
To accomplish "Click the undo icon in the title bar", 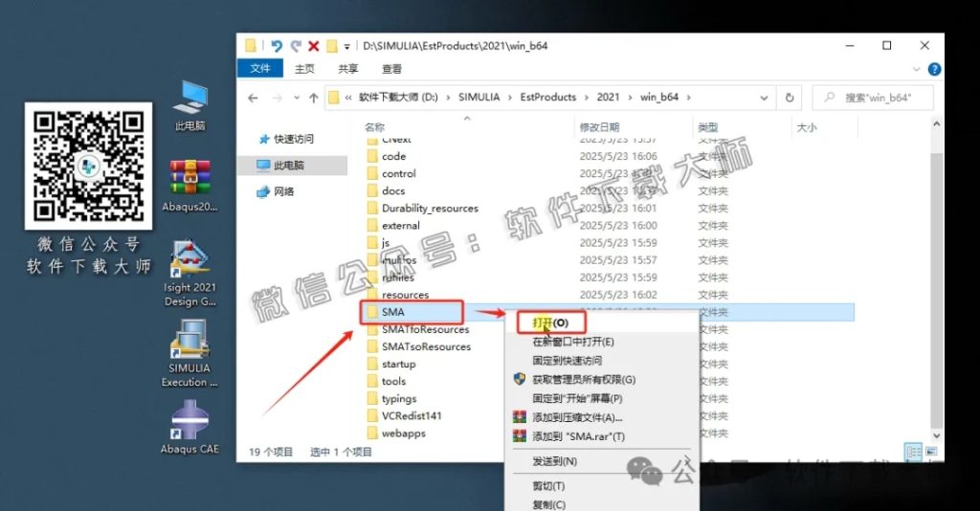I will tap(277, 46).
